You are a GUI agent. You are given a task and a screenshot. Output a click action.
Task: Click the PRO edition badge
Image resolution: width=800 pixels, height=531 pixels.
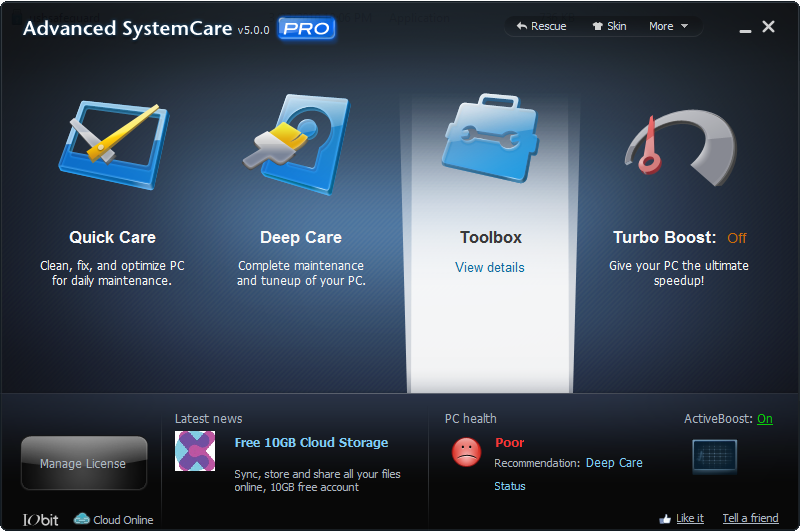click(x=306, y=28)
